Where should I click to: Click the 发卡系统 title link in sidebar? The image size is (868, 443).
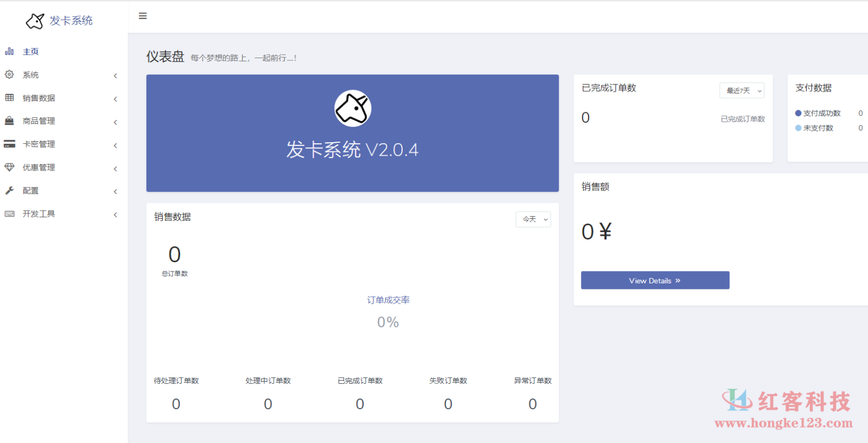(x=71, y=21)
